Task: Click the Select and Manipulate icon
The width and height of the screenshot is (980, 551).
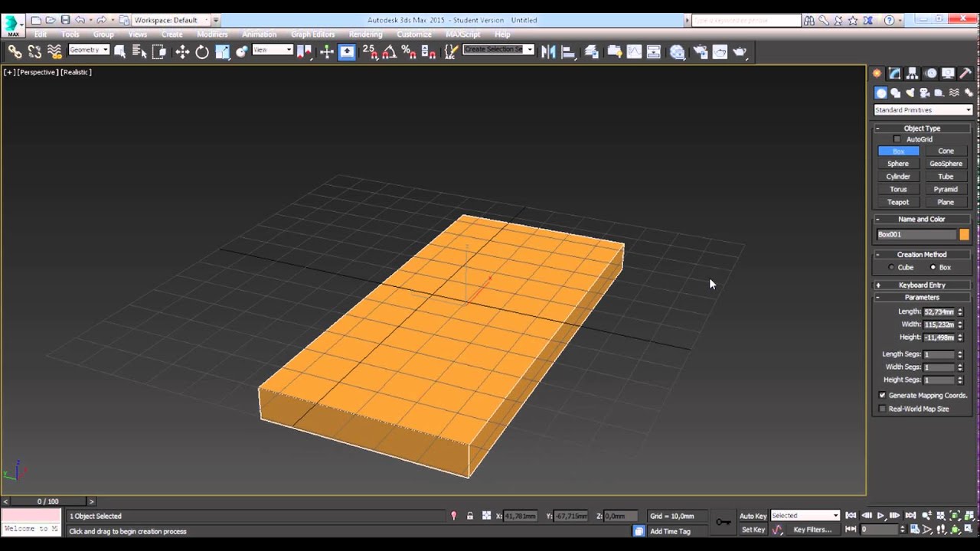Action: 327,51
